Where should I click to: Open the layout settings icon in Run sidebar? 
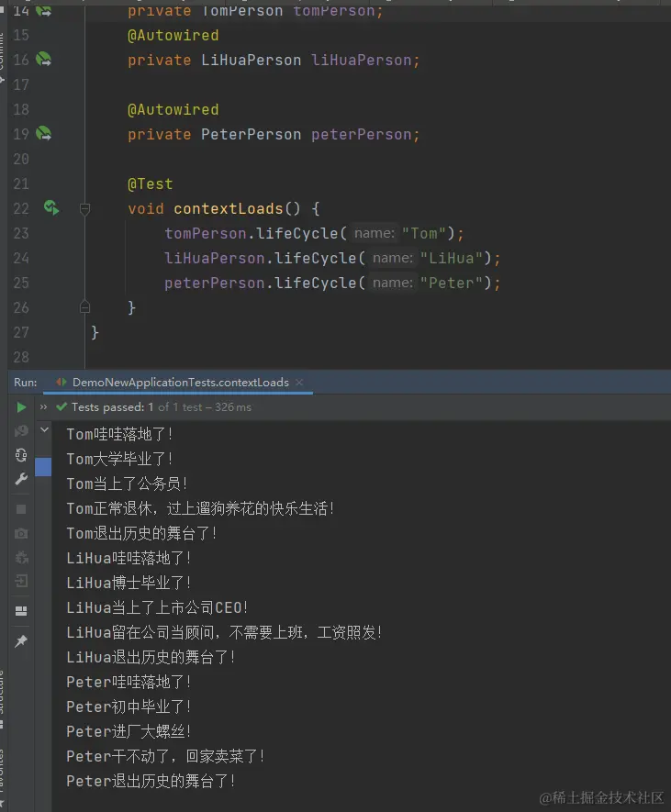click(x=21, y=611)
